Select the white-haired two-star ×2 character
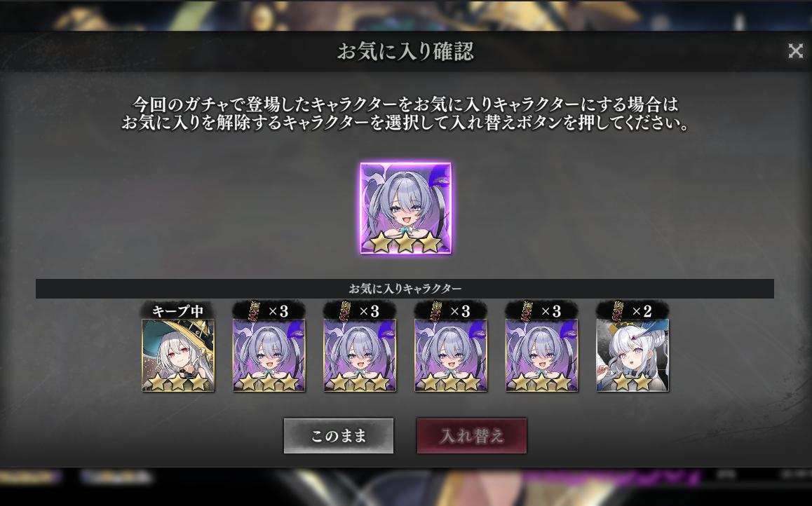 (632, 355)
